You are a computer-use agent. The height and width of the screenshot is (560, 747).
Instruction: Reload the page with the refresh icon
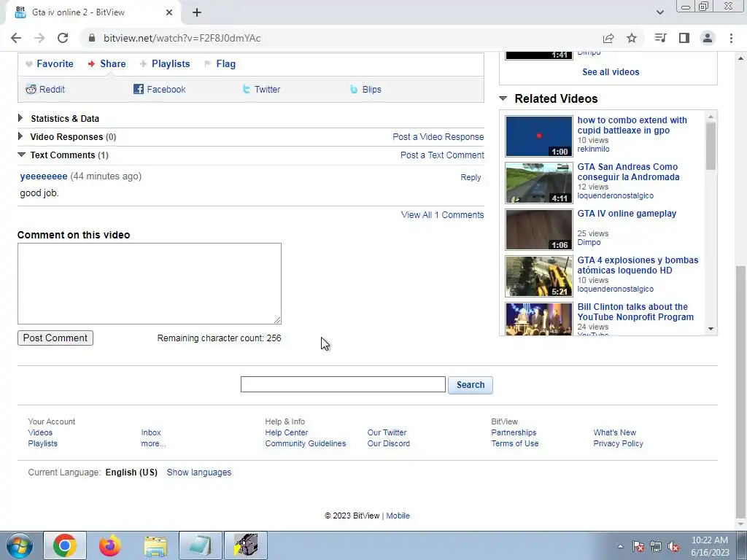(63, 38)
